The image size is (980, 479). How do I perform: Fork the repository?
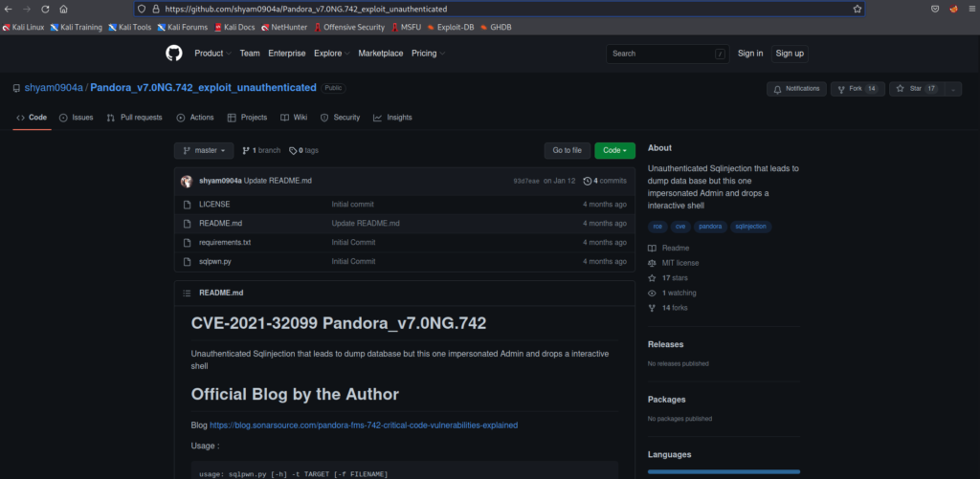[857, 89]
